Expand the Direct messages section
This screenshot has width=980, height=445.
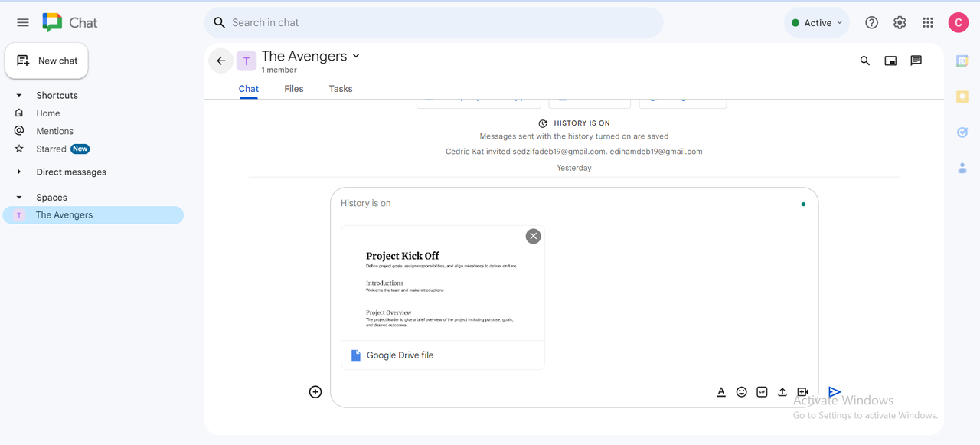point(19,172)
